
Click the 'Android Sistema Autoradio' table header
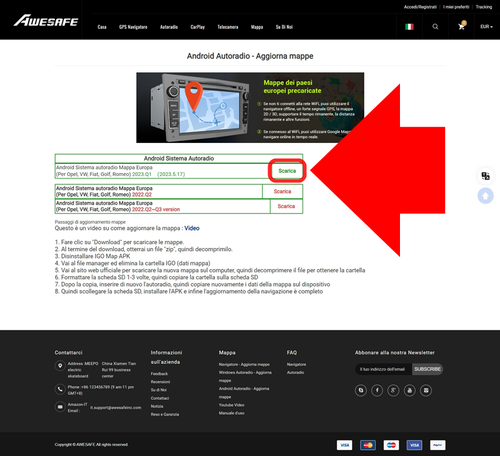point(179,158)
